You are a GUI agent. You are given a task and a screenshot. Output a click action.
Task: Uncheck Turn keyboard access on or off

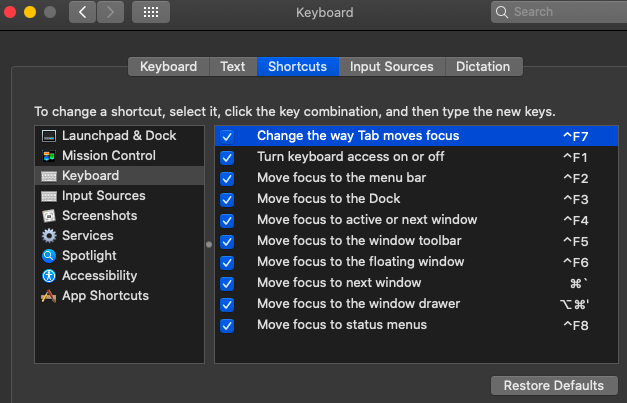227,157
